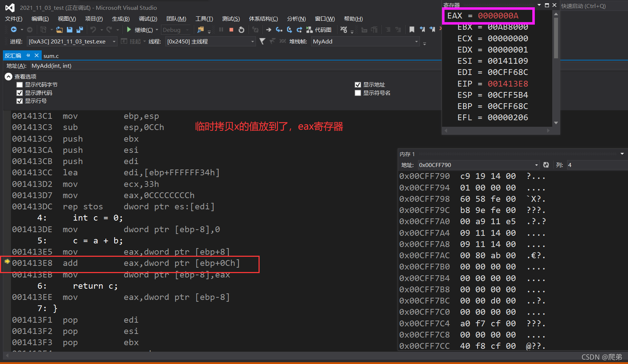Toggle 显示源代码 checkbox
The width and height of the screenshot is (628, 364).
[x=20, y=93]
